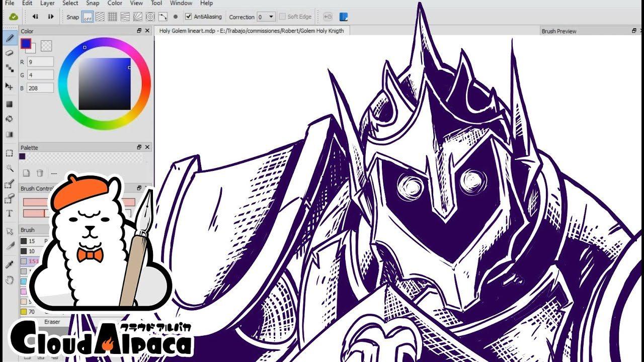Select the Eraser tool in left toolbar
644x362 pixels.
pos(9,53)
